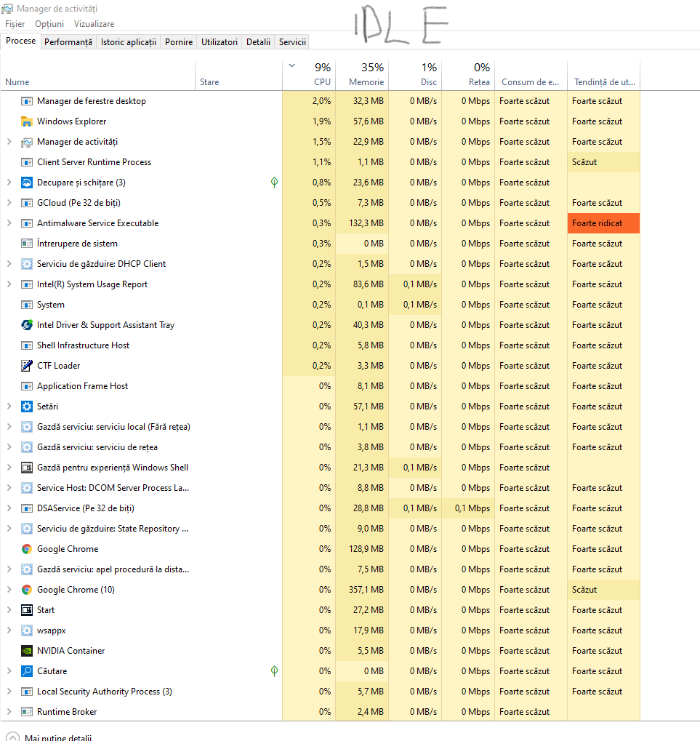Click the Local Security Authority Process icon
The image size is (700, 741).
click(27, 692)
